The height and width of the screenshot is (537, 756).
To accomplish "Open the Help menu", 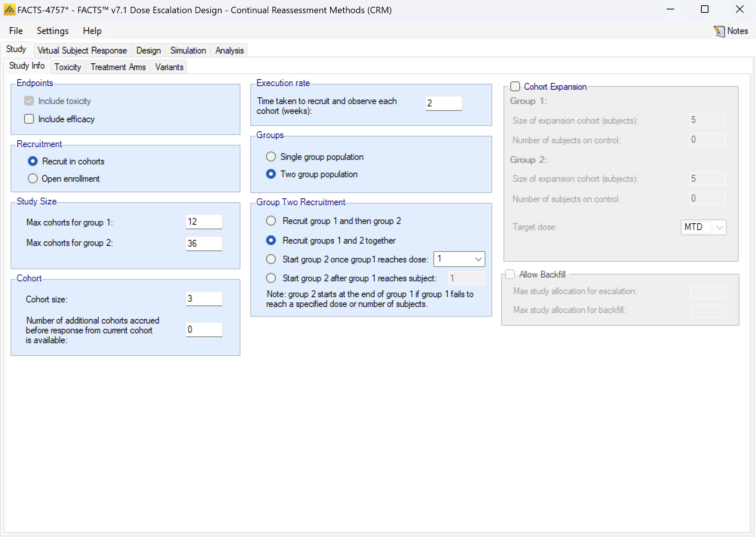I will tap(92, 31).
